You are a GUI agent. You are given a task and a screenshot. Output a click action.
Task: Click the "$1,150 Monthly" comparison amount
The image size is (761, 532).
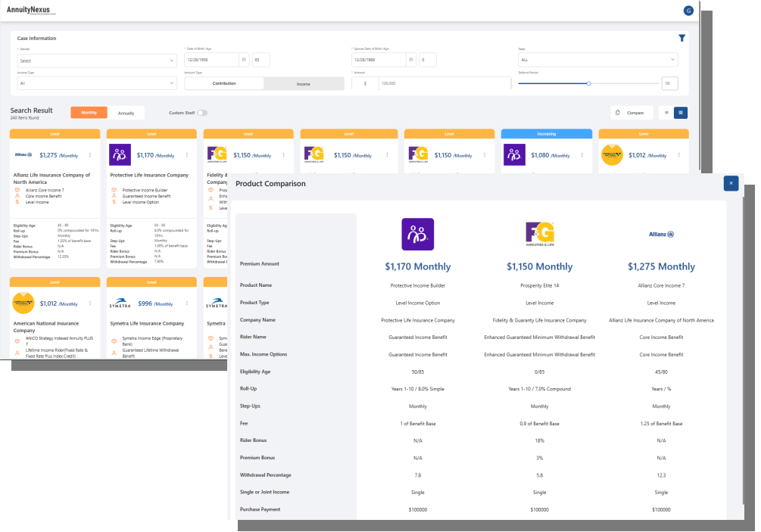[540, 266]
